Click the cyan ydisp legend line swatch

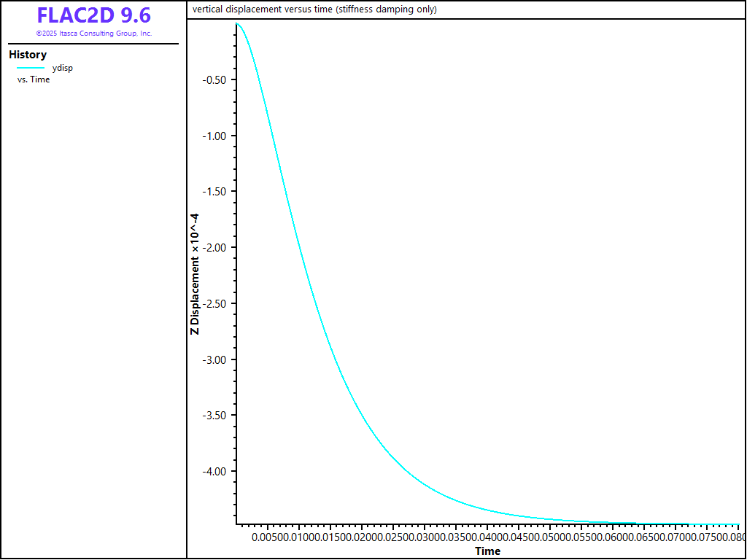click(31, 68)
